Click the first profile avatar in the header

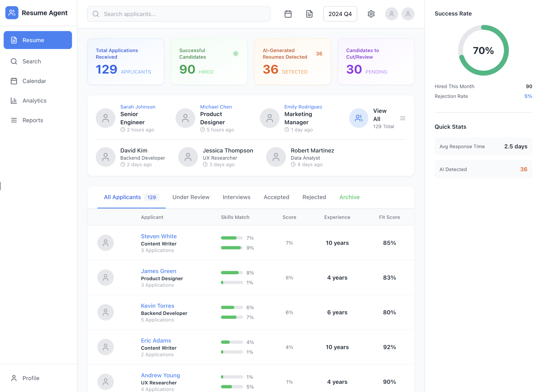(391, 14)
